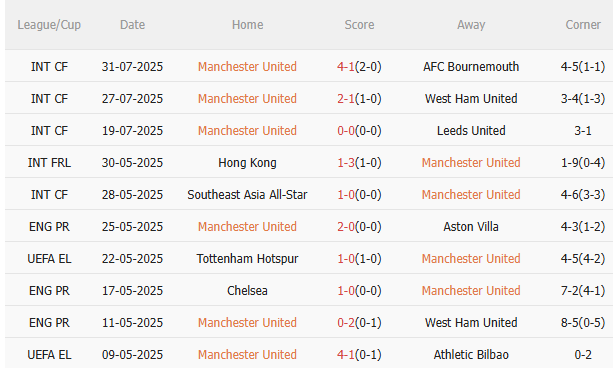The width and height of the screenshot is (613, 368).
Task: Select Hong Kong home team
Action: click(247, 163)
